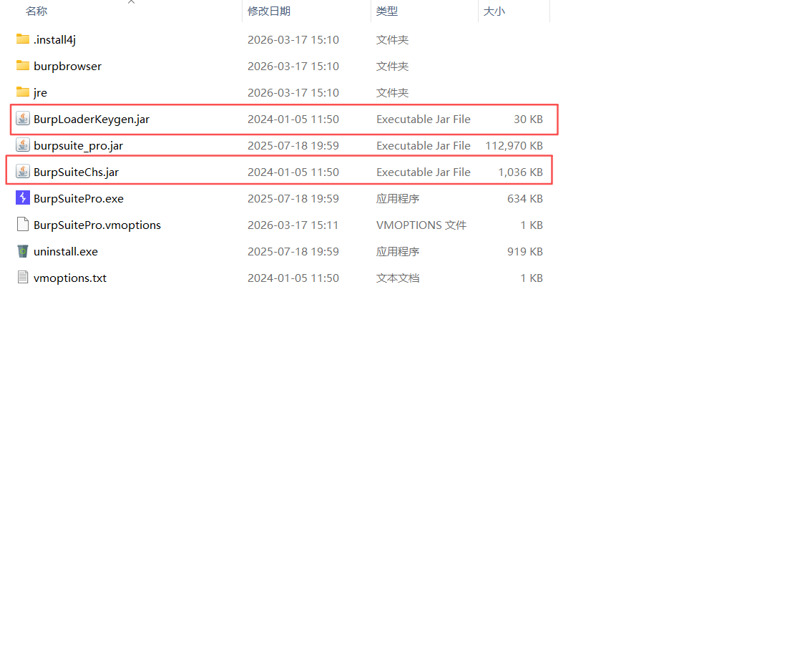Image resolution: width=812 pixels, height=659 pixels.
Task: Select the file name BurpSuitePro.vmoptions
Action: pyautogui.click(x=97, y=225)
